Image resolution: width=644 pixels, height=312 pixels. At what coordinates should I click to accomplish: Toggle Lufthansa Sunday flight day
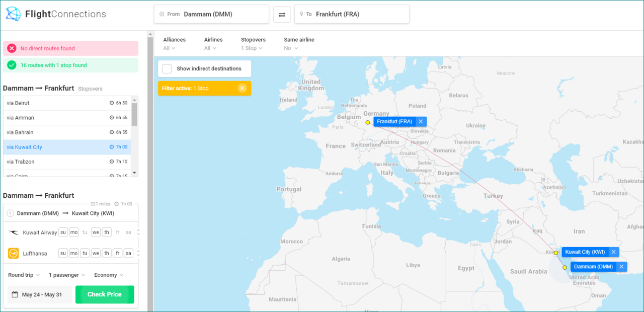coord(63,254)
